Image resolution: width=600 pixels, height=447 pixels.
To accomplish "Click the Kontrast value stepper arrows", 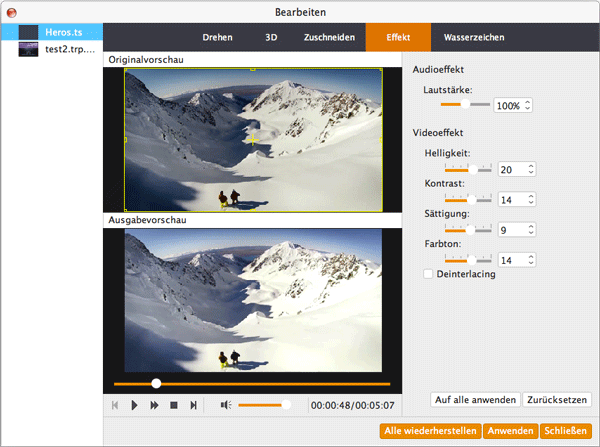I will point(531,200).
